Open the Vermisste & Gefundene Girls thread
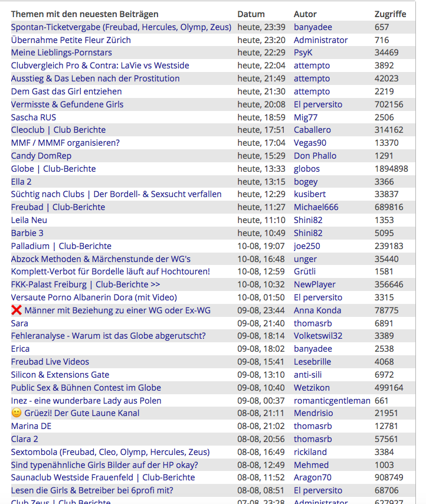This screenshot has height=504, width=426. click(x=67, y=104)
